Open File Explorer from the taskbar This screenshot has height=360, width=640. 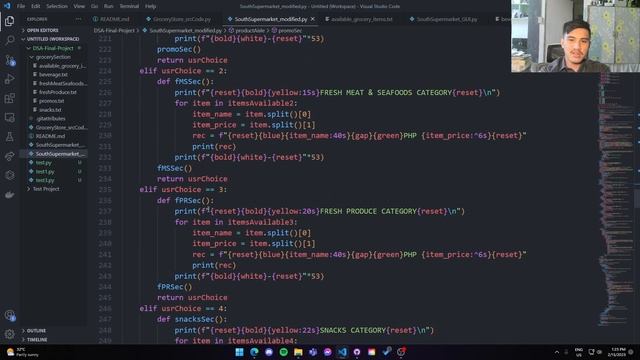coord(298,352)
